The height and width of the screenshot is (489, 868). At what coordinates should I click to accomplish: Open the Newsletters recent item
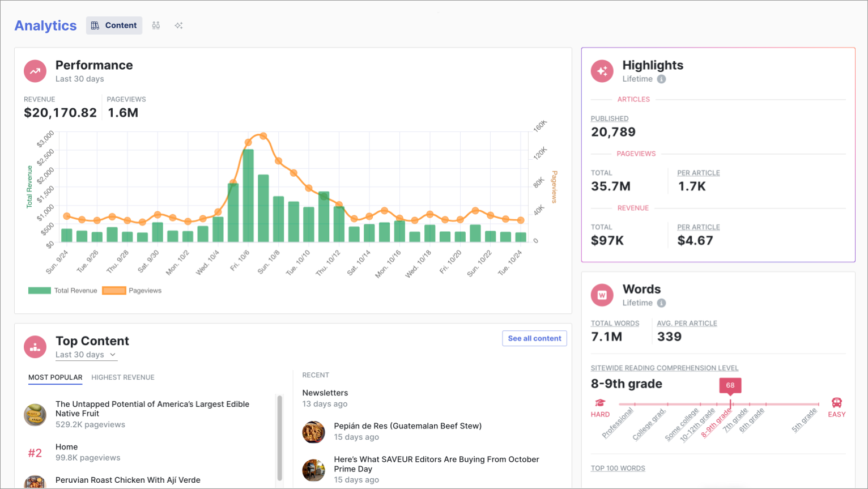point(325,393)
